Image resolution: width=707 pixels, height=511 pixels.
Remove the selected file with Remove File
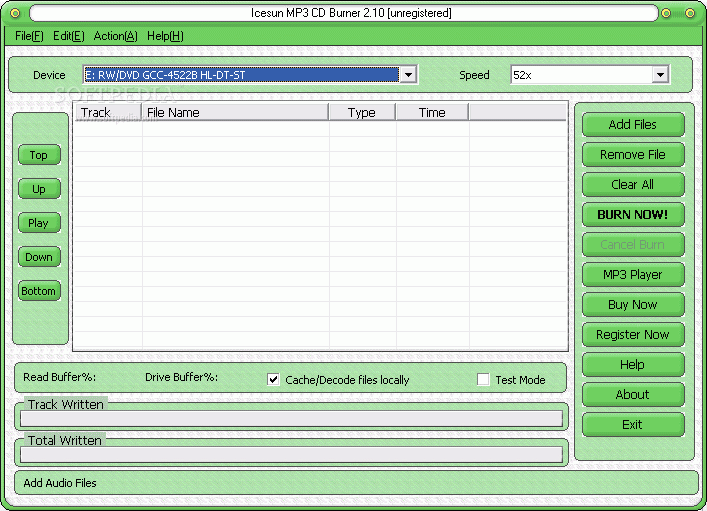coord(633,155)
